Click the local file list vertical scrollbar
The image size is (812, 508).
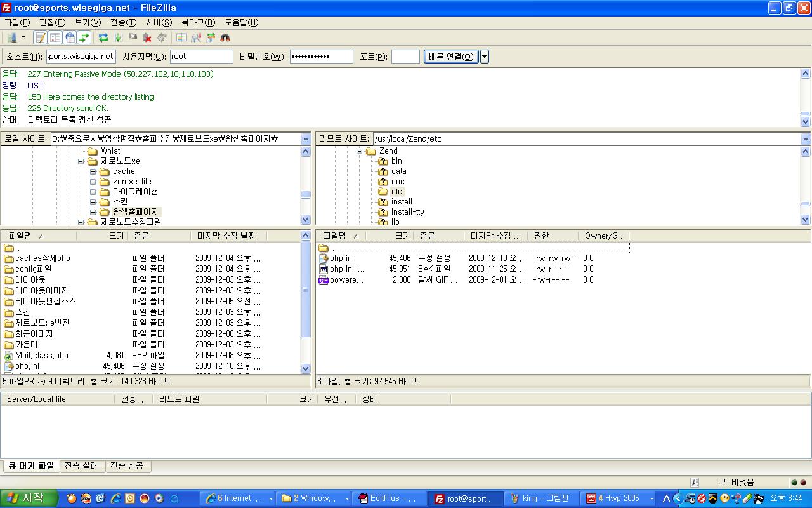pyautogui.click(x=306, y=302)
